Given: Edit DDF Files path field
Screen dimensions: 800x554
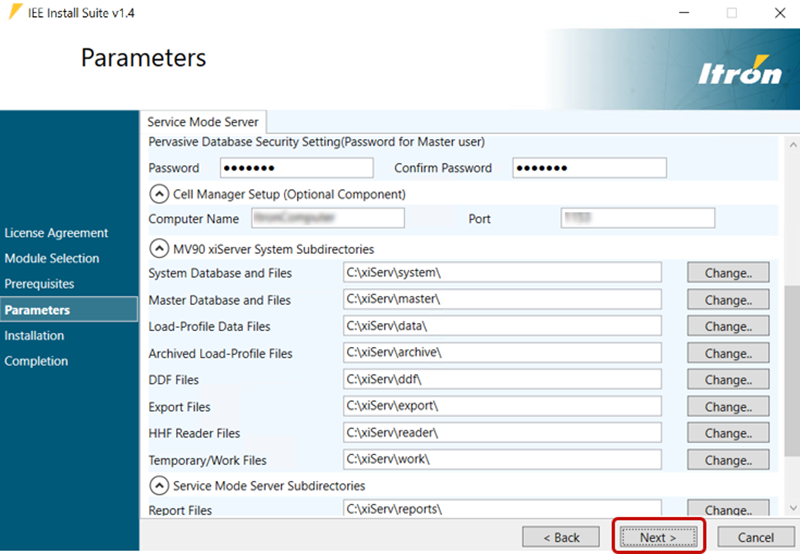Looking at the screenshot, I should pos(502,379).
